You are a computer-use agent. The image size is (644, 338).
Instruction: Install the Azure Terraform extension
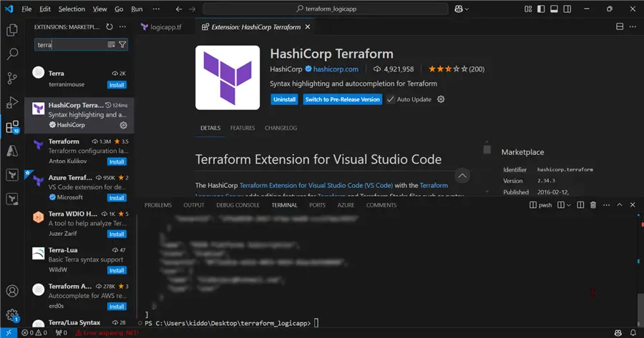pos(117,198)
